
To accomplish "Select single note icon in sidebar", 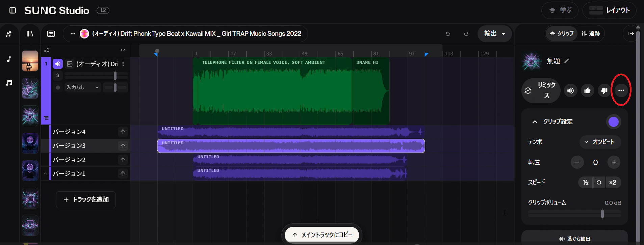I will 9,59.
